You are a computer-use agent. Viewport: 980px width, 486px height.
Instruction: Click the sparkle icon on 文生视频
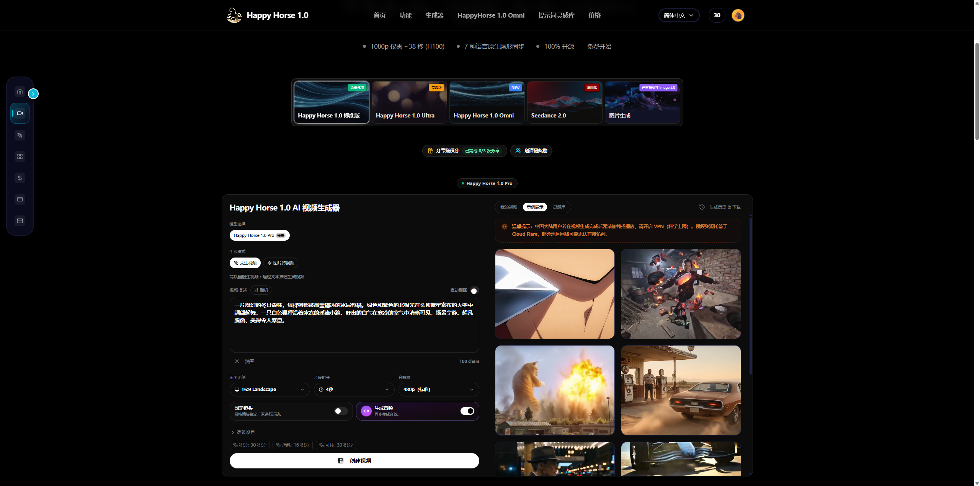coord(236,263)
